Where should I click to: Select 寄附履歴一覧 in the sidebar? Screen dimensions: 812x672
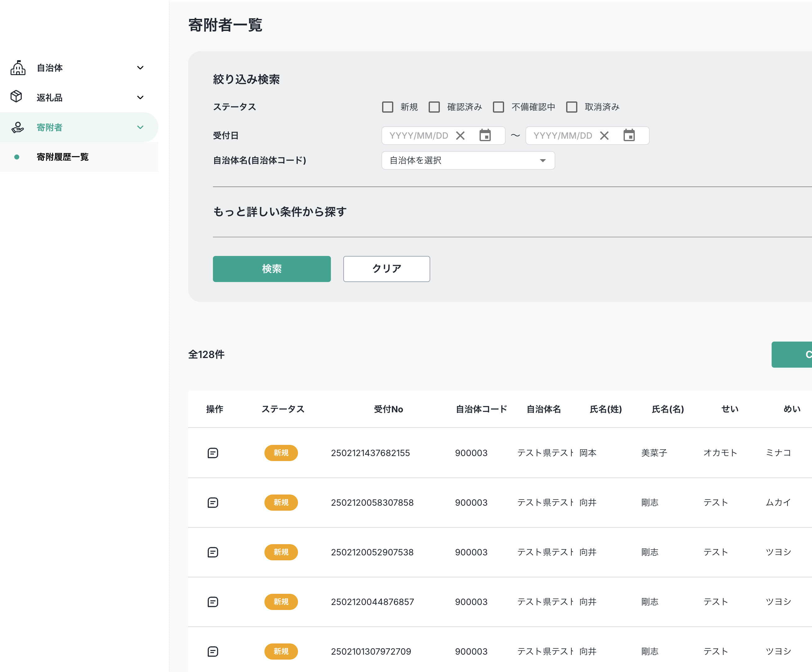pos(63,157)
